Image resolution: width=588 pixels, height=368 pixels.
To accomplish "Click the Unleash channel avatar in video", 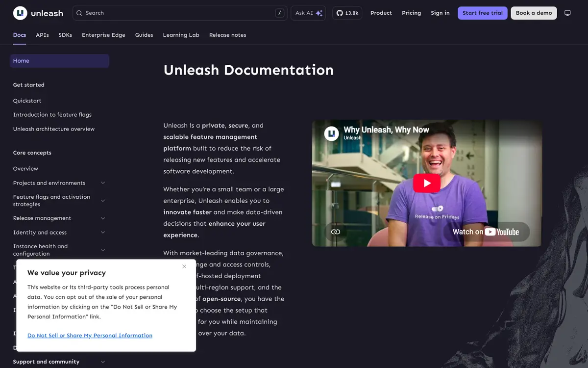I will 332,133.
